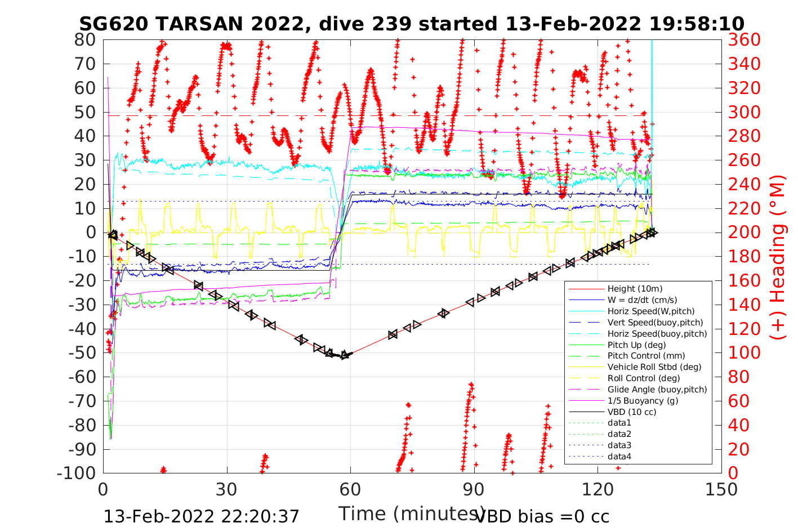Click heading axis tick label "160"
Screen dimensions: 798x532
tap(744, 280)
